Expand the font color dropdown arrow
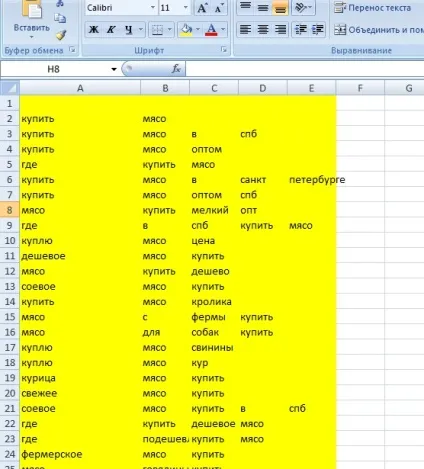This screenshot has width=424, height=469. [223, 30]
